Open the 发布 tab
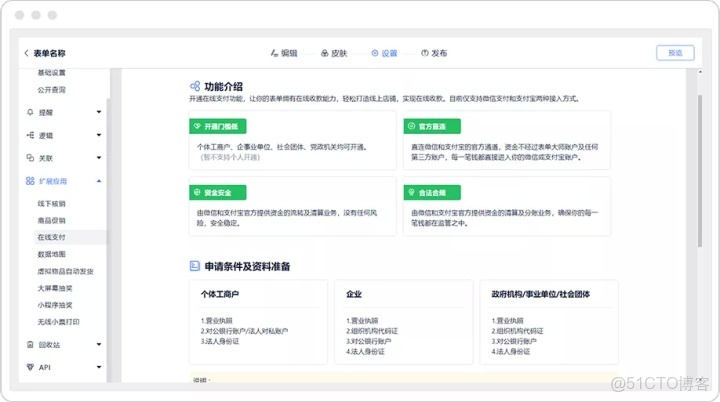This screenshot has width=720, height=402. pyautogui.click(x=434, y=53)
